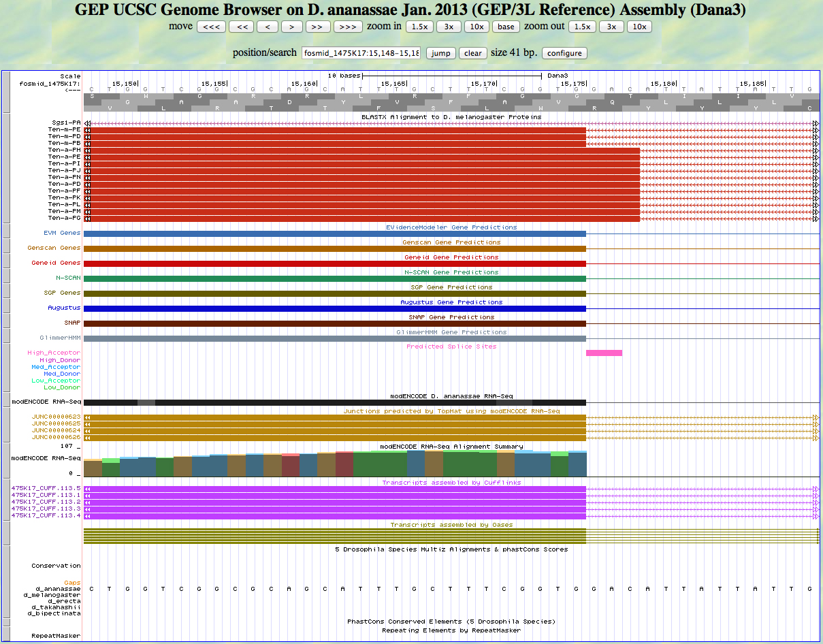This screenshot has height=644, width=823.
Task: Click the position/search input field
Action: coord(361,53)
